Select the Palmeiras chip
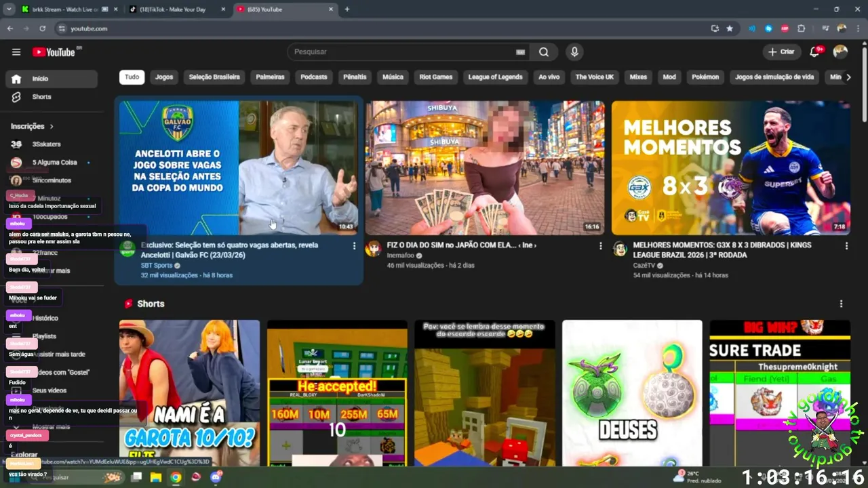This screenshot has width=868, height=488. 270,77
